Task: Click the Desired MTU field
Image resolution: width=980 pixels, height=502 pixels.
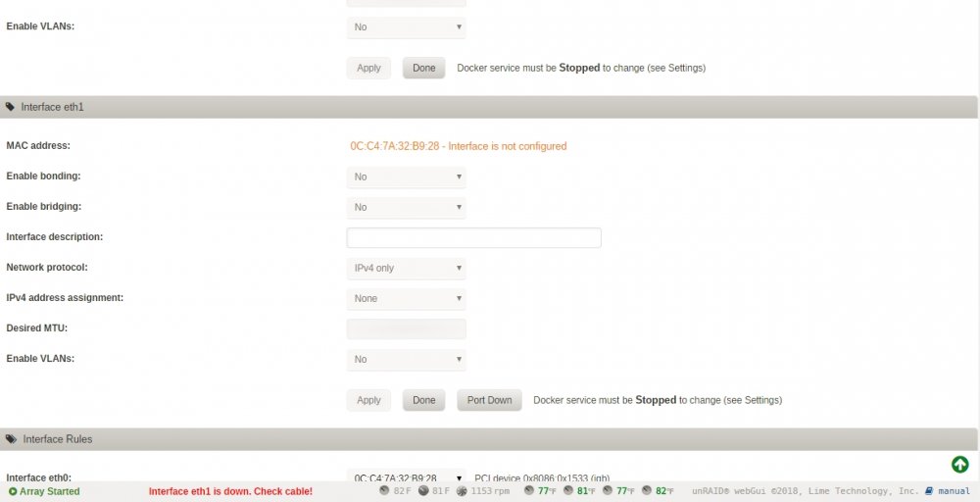Action: [x=407, y=328]
